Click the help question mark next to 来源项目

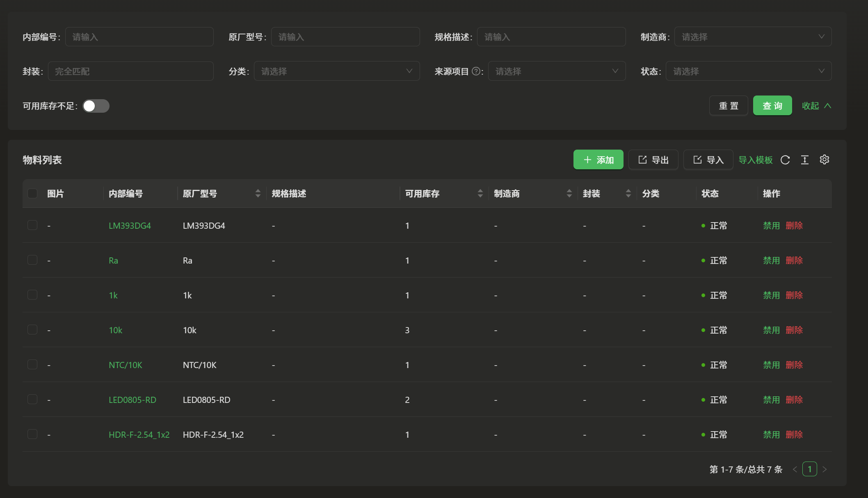coord(476,70)
